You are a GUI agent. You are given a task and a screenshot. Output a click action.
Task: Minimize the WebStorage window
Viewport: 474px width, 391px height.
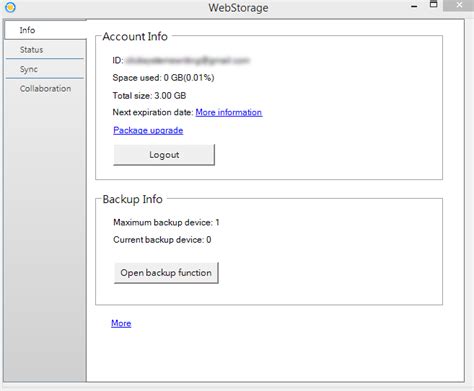pyautogui.click(x=414, y=6)
